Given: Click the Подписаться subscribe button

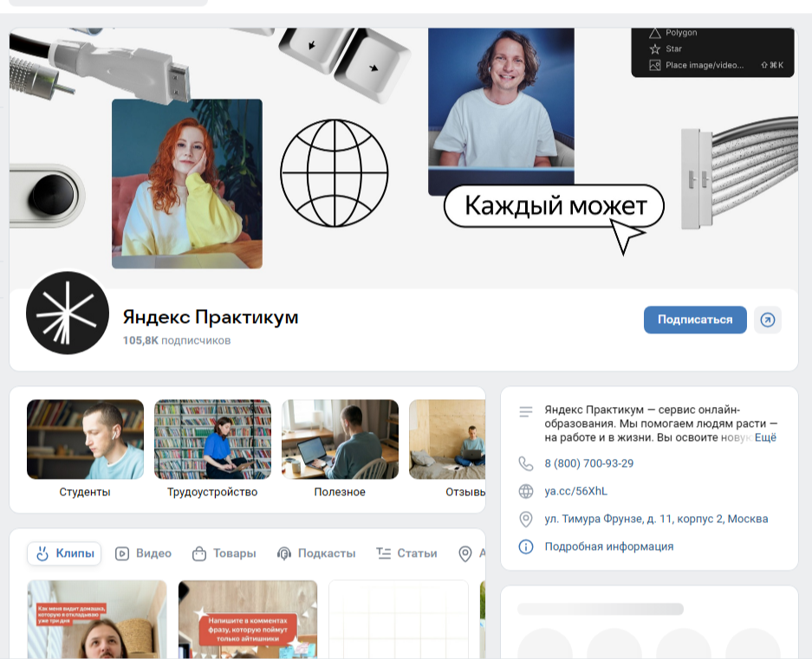Looking at the screenshot, I should (695, 320).
